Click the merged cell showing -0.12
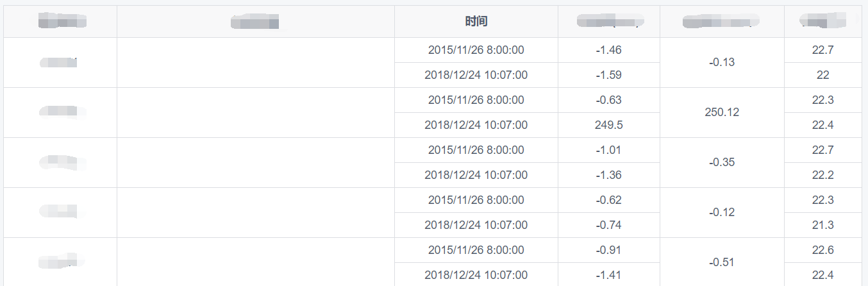868x286 pixels. tap(721, 212)
